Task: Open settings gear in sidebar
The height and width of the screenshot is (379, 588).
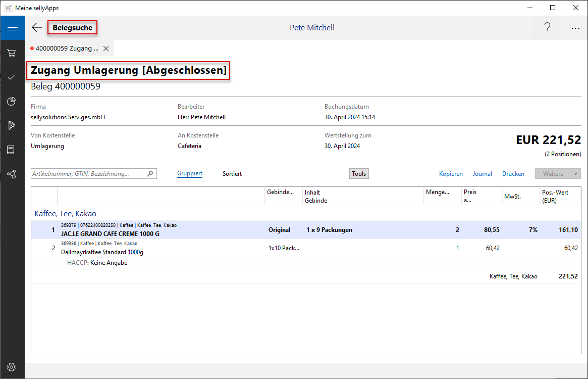Action: point(12,367)
